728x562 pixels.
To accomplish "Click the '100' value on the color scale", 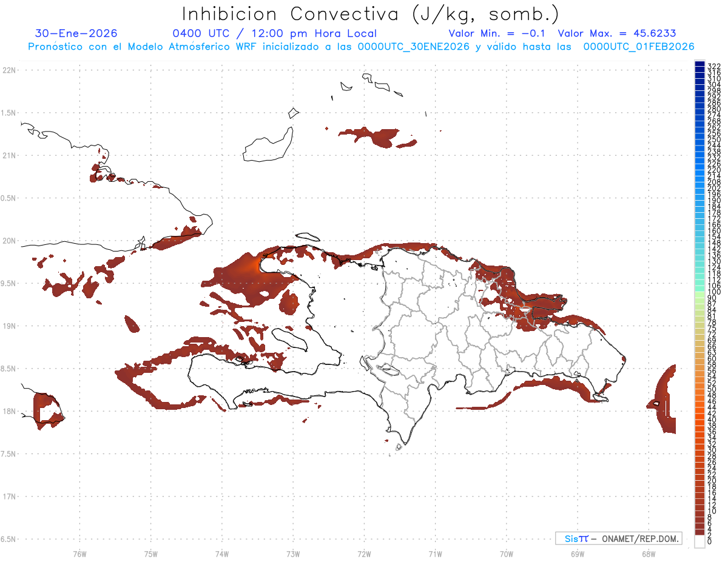I will [x=713, y=292].
